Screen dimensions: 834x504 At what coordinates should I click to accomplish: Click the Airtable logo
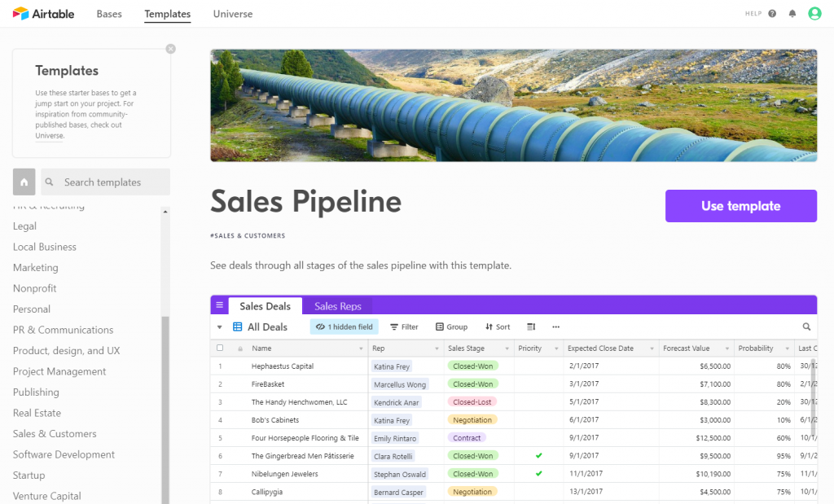point(43,14)
